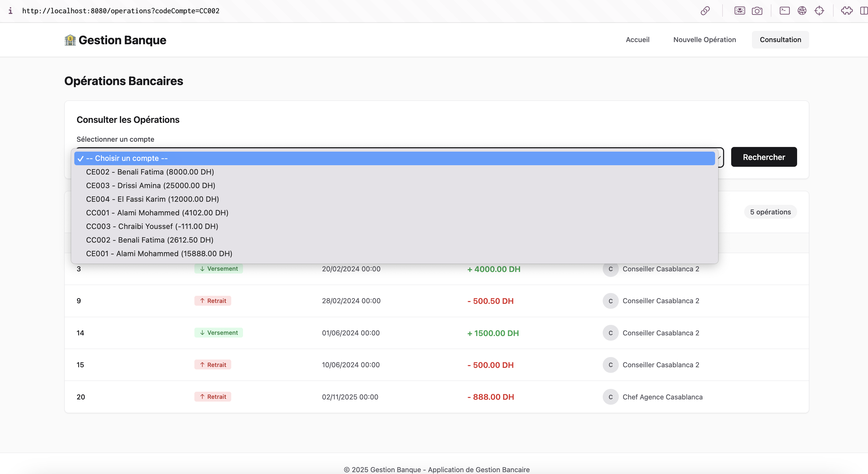Click the copy link chain icon

click(x=705, y=11)
